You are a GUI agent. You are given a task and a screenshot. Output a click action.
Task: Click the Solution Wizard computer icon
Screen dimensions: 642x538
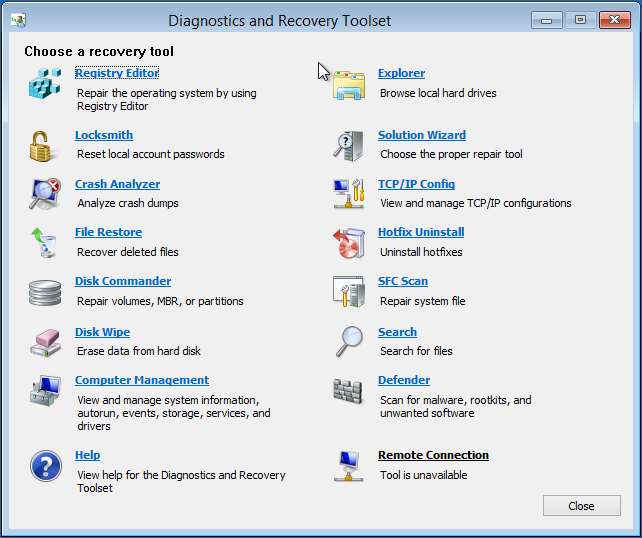(348, 146)
